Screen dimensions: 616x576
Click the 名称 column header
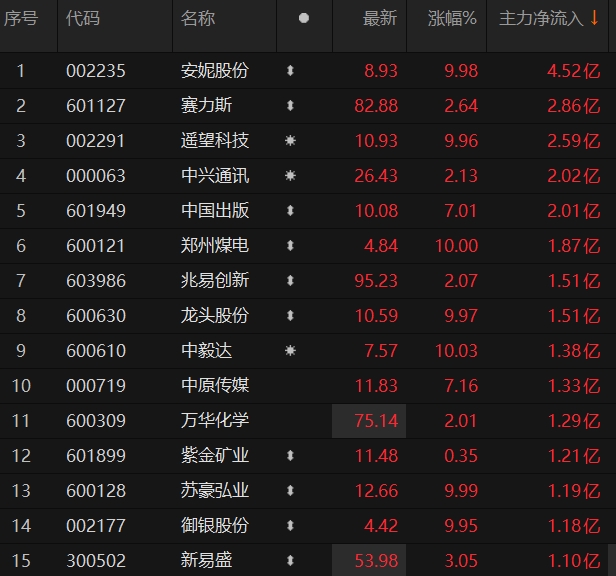tap(198, 19)
